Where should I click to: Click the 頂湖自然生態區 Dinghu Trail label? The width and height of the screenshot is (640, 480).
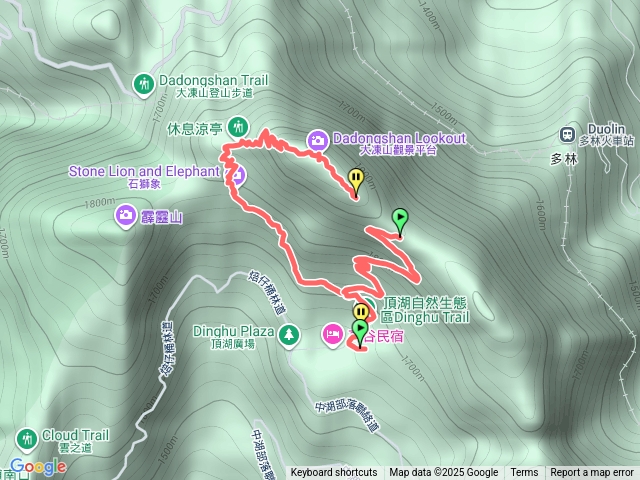pos(425,310)
